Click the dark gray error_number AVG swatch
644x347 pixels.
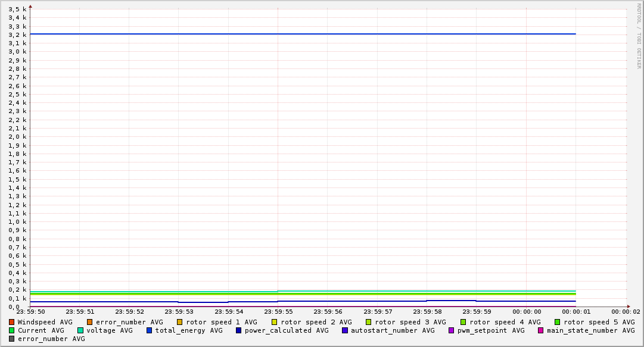tap(11, 339)
